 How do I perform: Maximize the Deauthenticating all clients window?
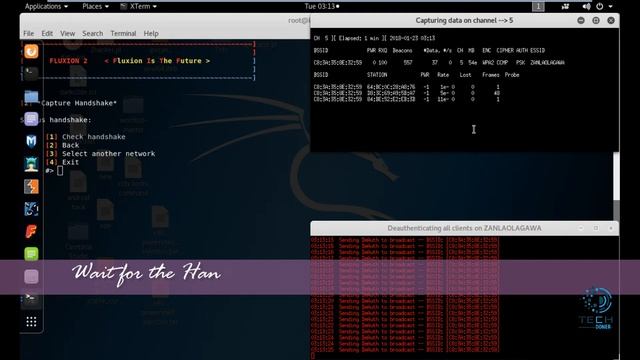[x=596, y=228]
